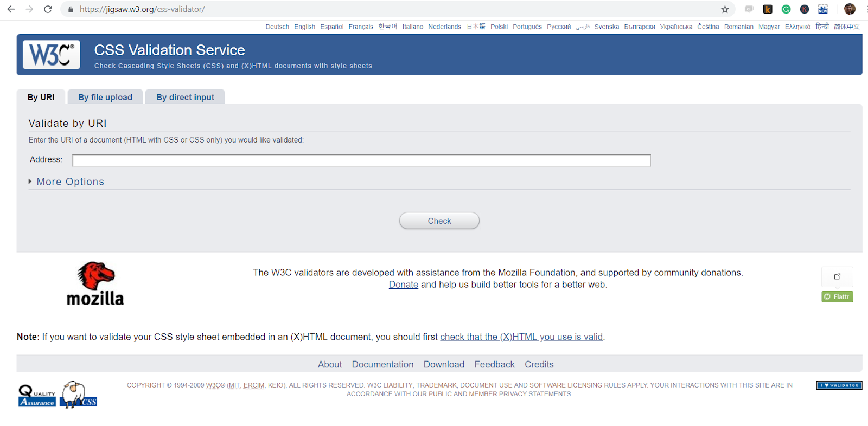Click the browser forward arrow

point(29,9)
